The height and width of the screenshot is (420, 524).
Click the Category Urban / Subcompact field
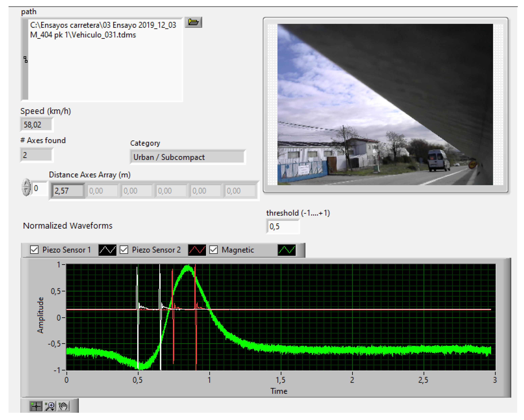[188, 157]
